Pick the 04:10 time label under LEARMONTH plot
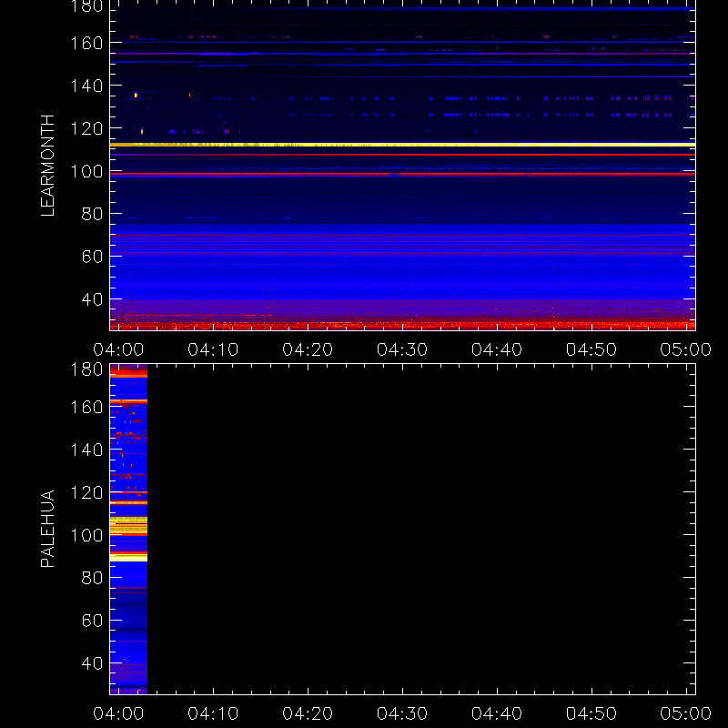Screen dimensions: 728x728 pos(213,349)
